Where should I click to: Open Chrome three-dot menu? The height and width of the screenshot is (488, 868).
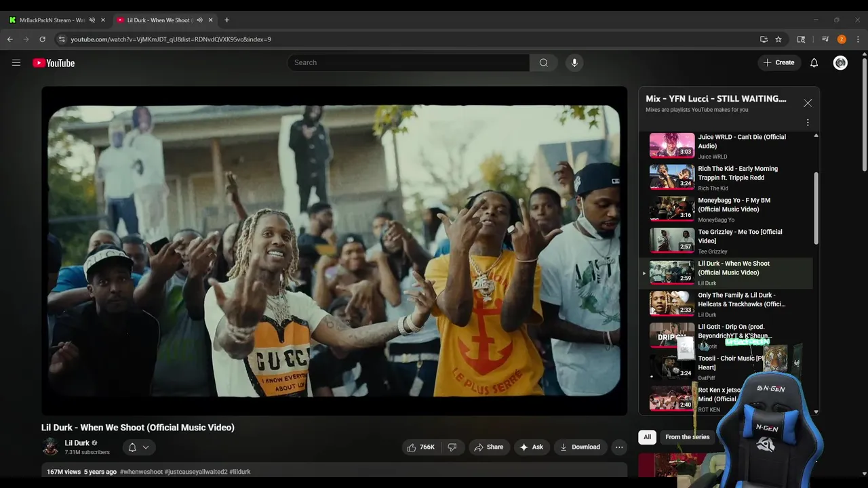(858, 39)
